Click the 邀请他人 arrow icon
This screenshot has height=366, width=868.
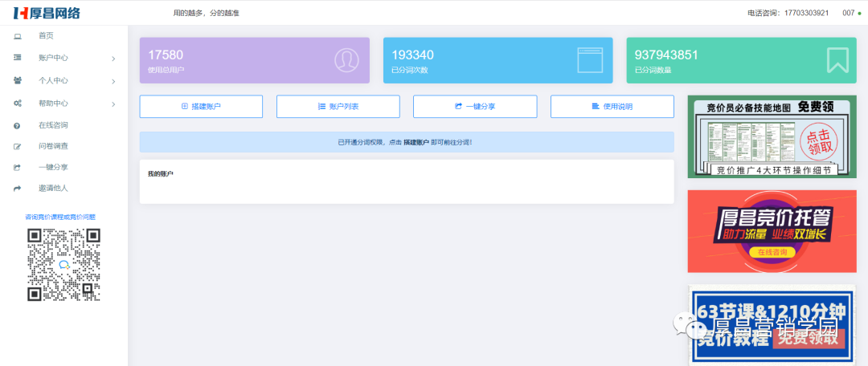pos(17,189)
